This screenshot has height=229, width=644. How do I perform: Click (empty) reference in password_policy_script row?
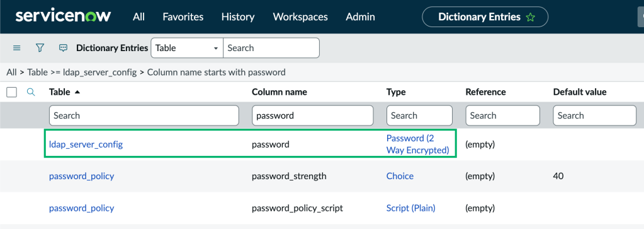pos(480,208)
